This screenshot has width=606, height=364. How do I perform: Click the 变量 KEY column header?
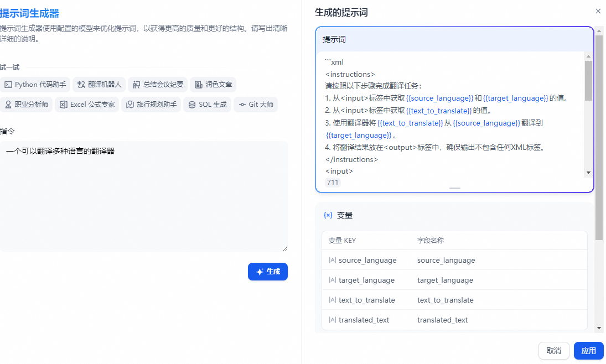click(342, 240)
